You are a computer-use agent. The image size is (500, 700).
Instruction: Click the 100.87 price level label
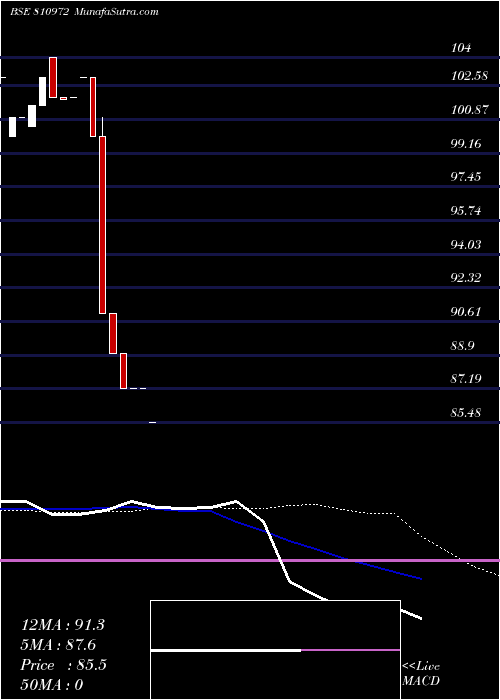pyautogui.click(x=469, y=109)
